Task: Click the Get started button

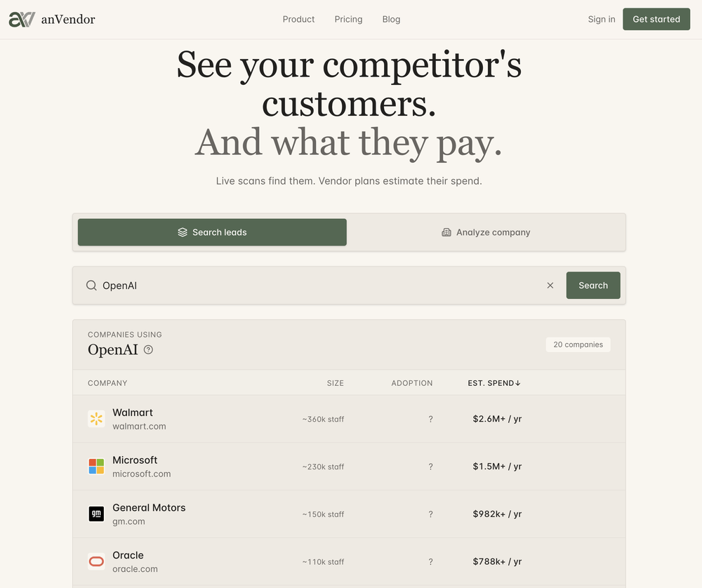Action: 656,19
